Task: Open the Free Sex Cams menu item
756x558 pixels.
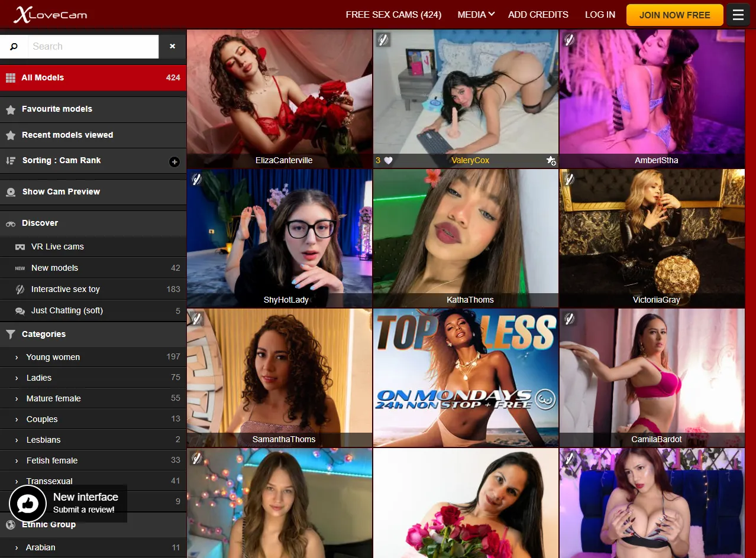Action: pyautogui.click(x=393, y=14)
